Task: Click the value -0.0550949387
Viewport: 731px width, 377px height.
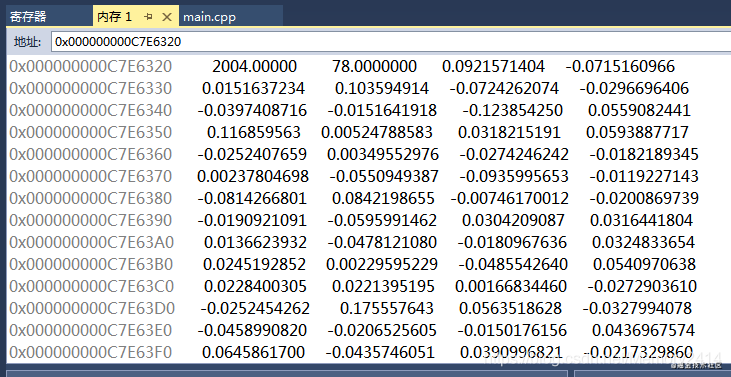Action: pos(384,176)
